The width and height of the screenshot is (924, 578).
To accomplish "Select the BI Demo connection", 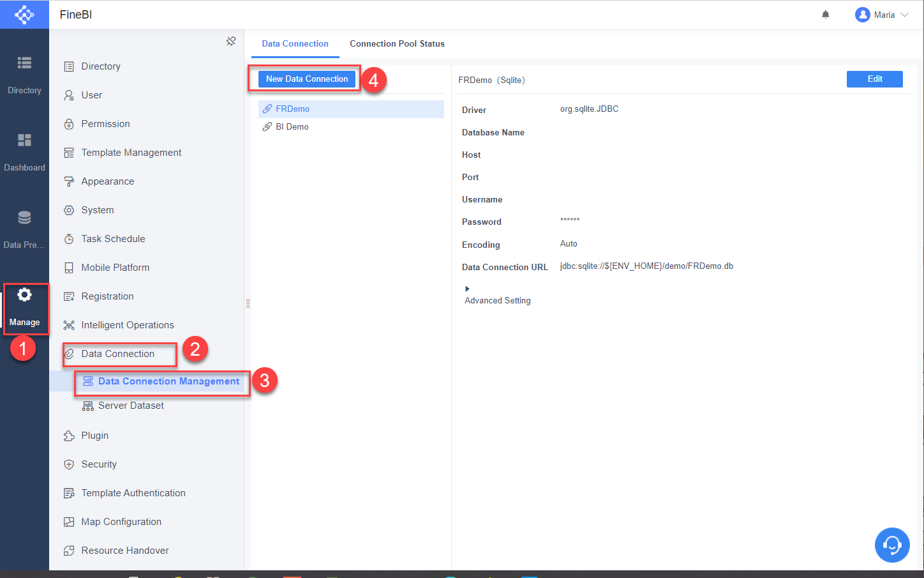I will point(351,127).
